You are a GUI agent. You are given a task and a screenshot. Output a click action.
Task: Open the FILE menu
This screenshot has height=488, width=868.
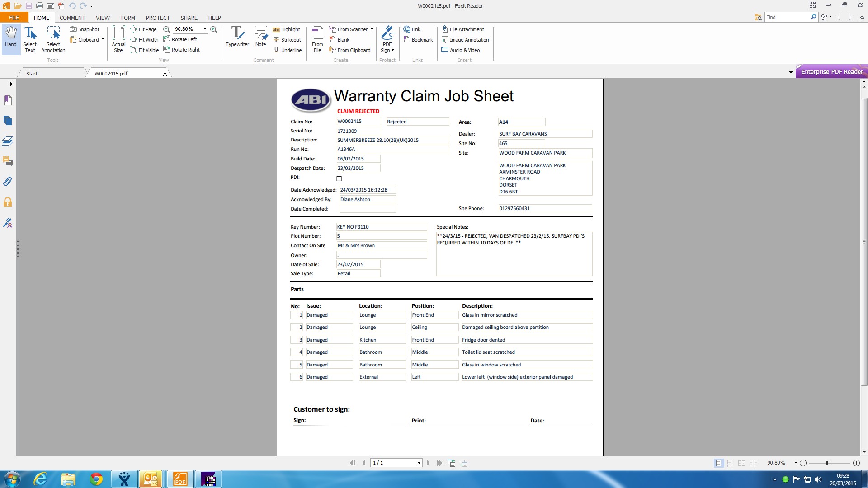coord(14,18)
